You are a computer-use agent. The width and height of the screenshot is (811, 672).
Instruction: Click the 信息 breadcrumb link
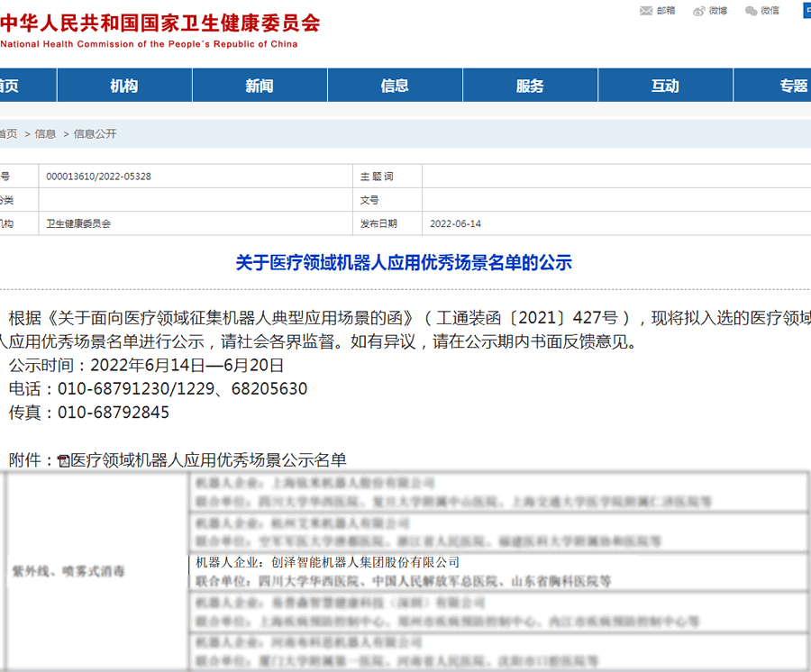45,134
